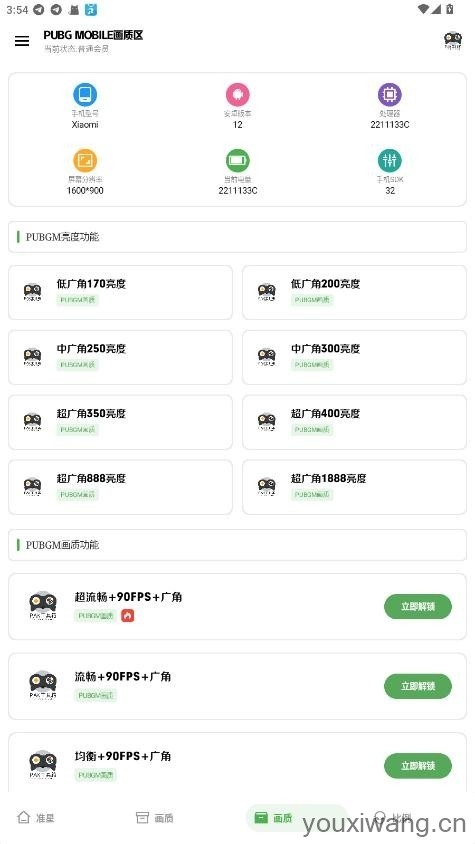Tap the blue phone model icon
Viewport: 475px width, 844px height.
tap(85, 95)
